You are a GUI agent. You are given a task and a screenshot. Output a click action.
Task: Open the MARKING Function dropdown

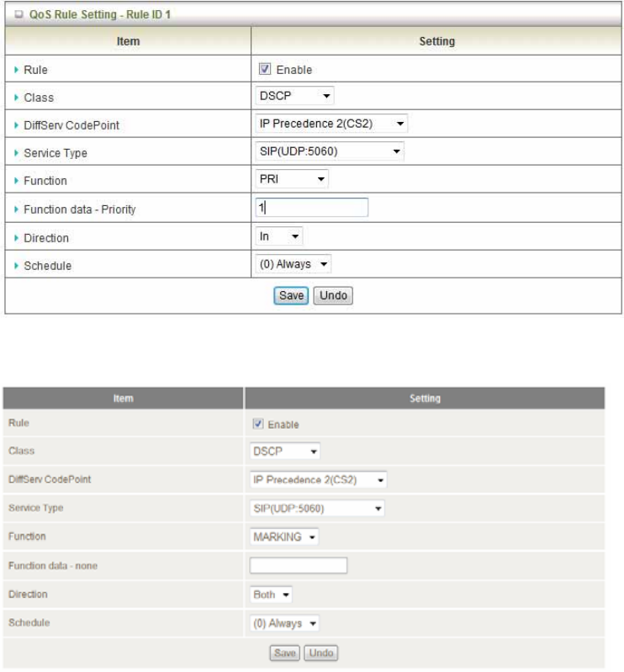coord(284,537)
